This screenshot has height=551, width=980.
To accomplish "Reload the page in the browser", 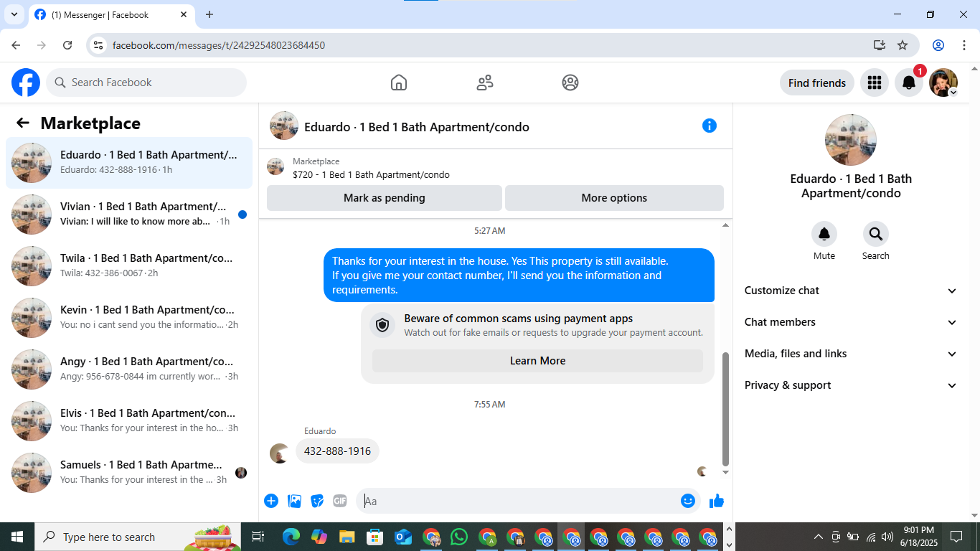I will tap(67, 45).
